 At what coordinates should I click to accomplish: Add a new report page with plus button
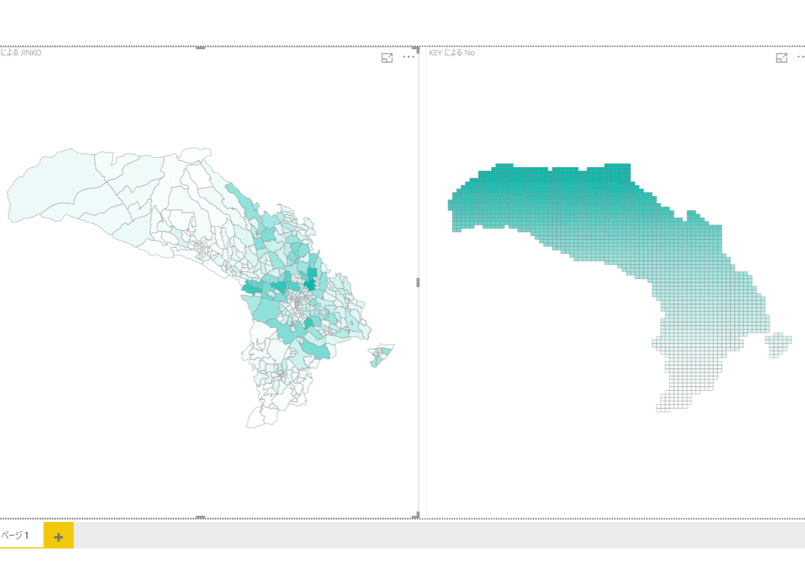coord(59,536)
